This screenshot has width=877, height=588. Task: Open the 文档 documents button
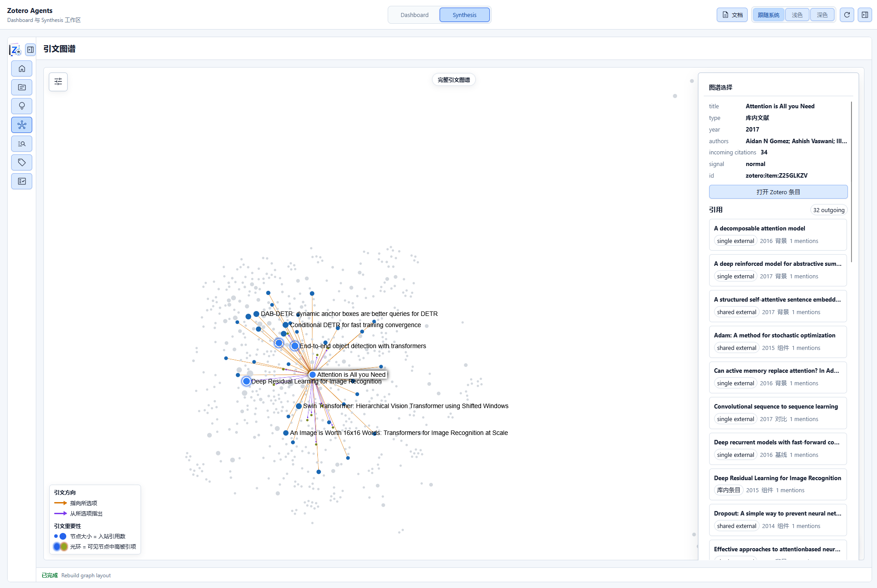[732, 15]
